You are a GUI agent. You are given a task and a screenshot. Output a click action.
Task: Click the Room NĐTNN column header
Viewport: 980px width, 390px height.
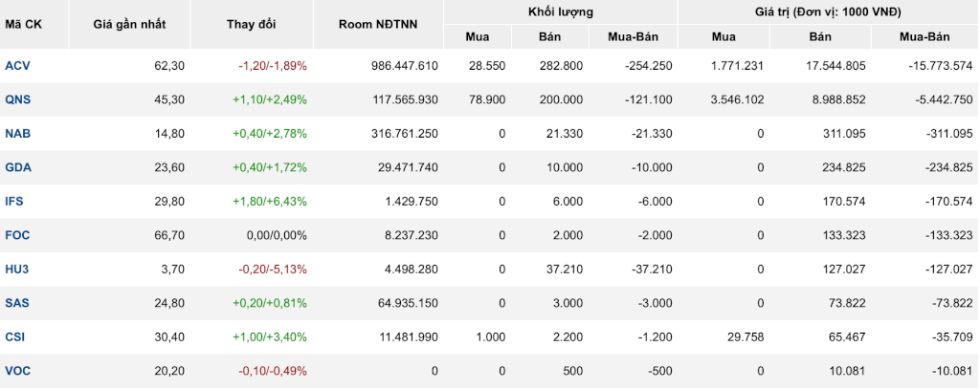click(x=378, y=24)
